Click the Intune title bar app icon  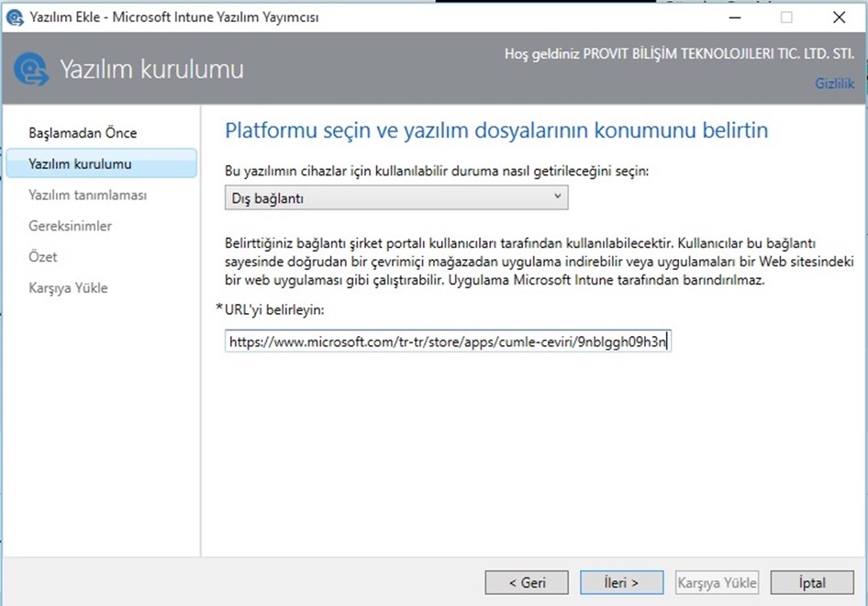(x=15, y=17)
